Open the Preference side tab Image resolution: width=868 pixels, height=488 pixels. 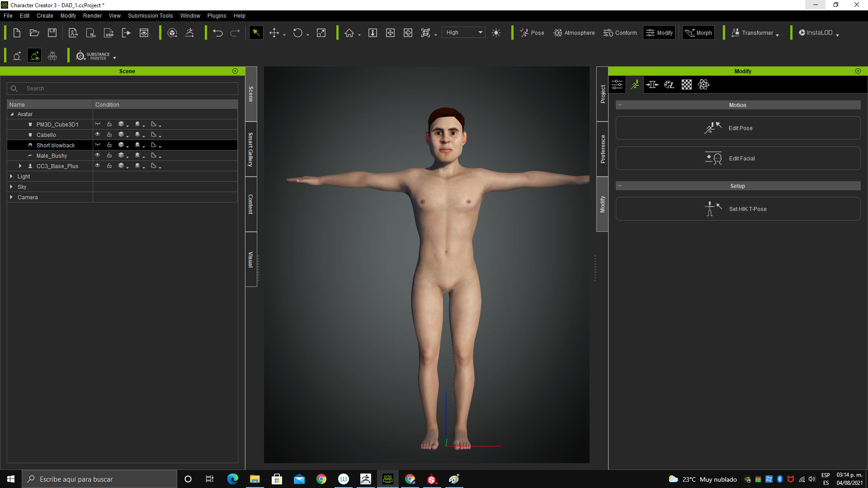(x=602, y=149)
